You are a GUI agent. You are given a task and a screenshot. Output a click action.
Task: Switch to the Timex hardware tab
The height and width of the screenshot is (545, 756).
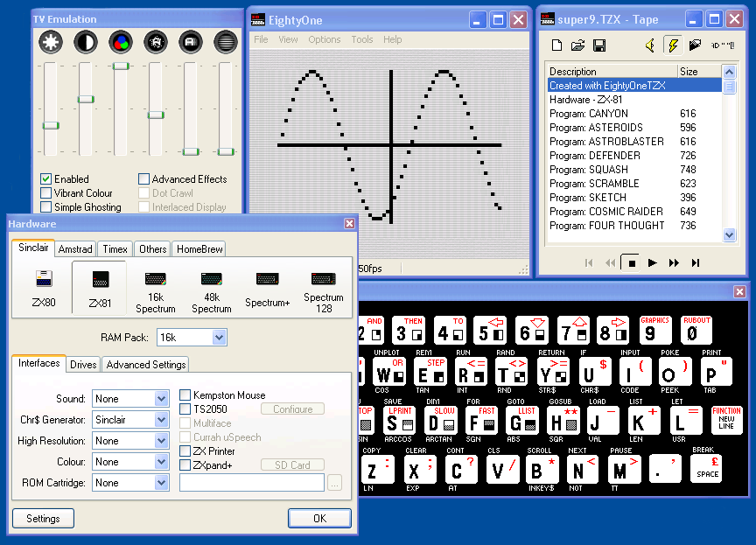(x=115, y=249)
